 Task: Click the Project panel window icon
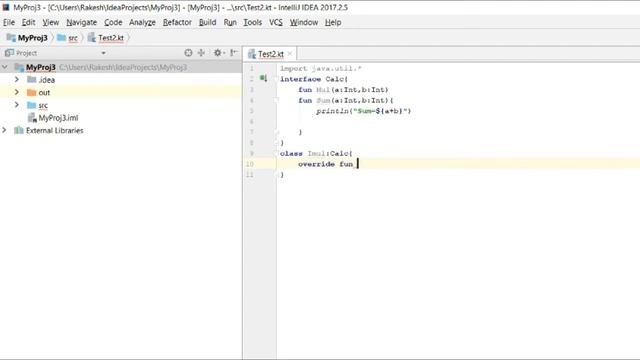coord(9,53)
